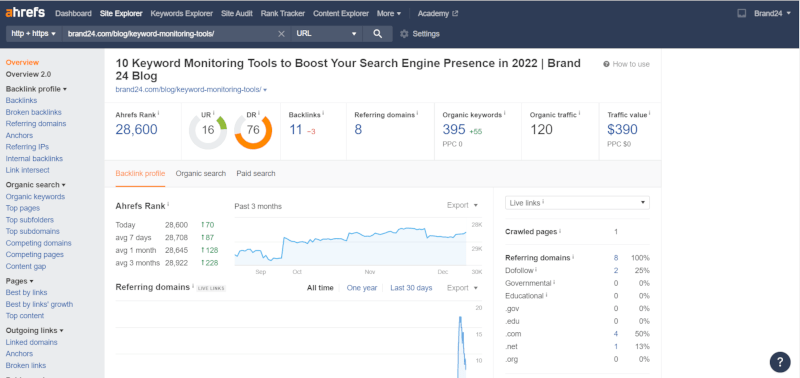Image resolution: width=800 pixels, height=378 pixels.
Task: Click the Traffic value $390
Action: click(x=622, y=130)
